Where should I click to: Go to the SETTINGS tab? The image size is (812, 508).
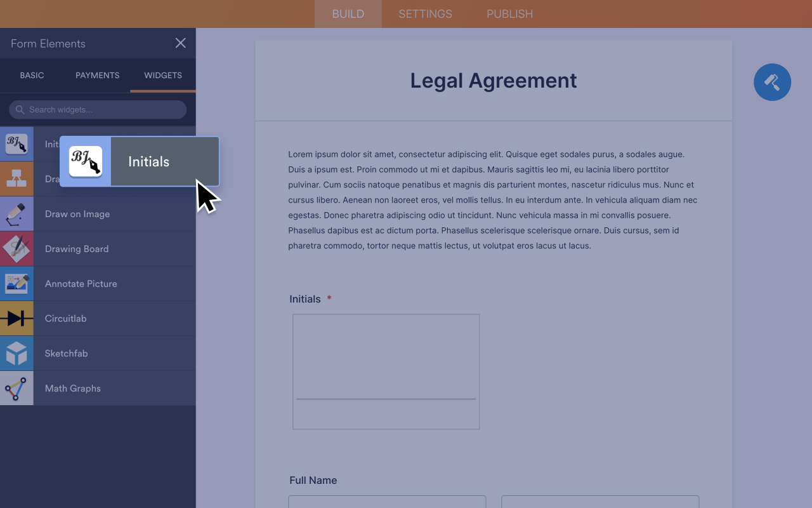425,14
